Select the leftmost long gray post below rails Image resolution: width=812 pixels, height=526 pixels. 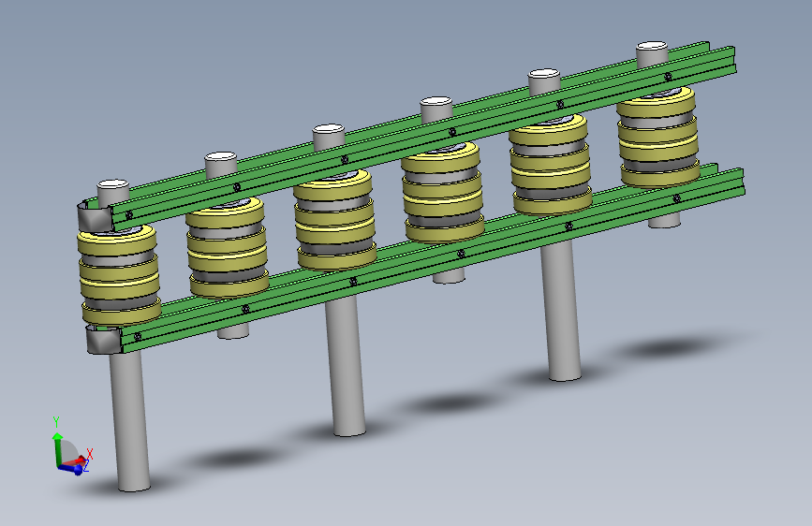(x=129, y=420)
